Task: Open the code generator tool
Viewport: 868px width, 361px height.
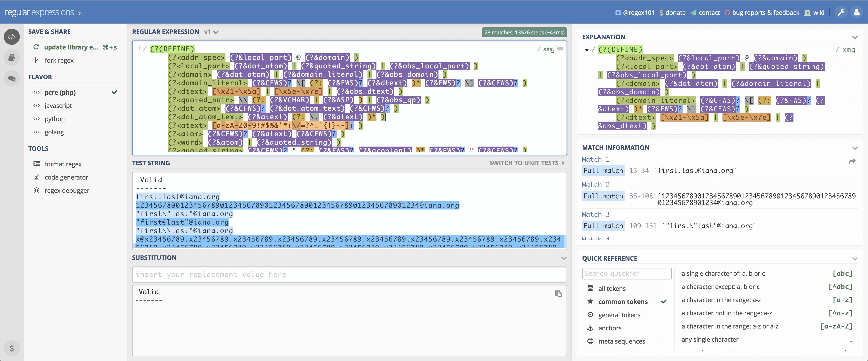Action: coord(66,177)
